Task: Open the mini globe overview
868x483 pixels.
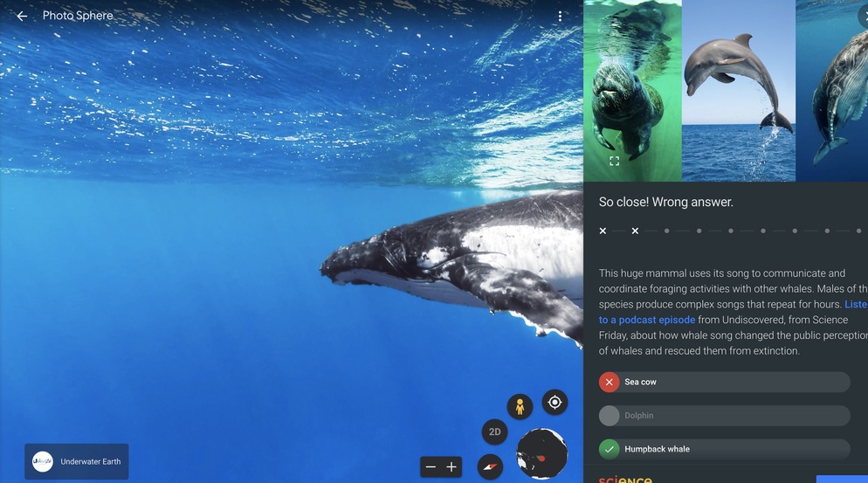Action: 542,453
